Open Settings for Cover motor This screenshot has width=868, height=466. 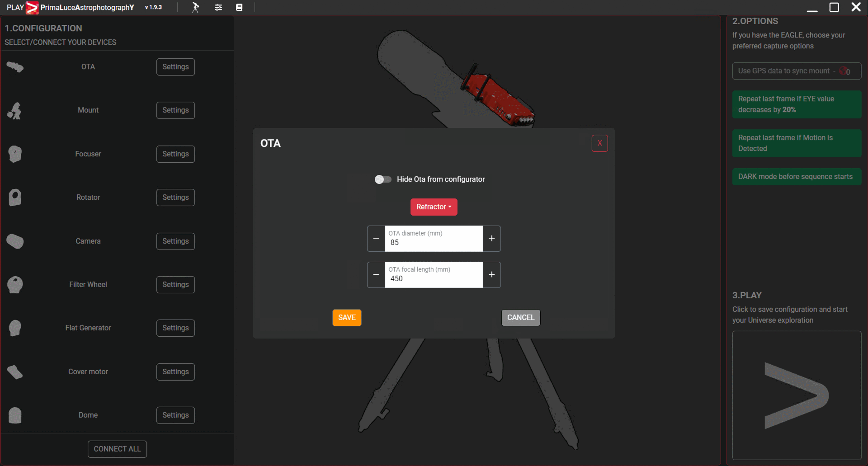[x=175, y=372]
